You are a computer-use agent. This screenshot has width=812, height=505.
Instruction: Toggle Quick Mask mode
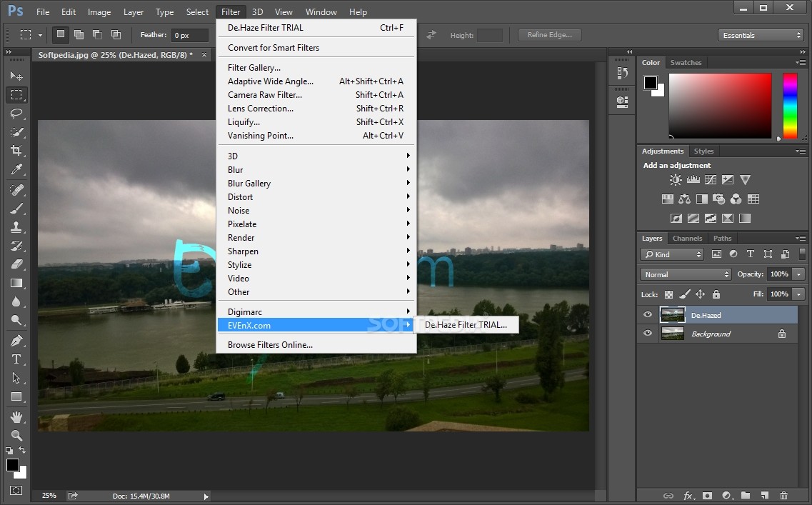16,490
